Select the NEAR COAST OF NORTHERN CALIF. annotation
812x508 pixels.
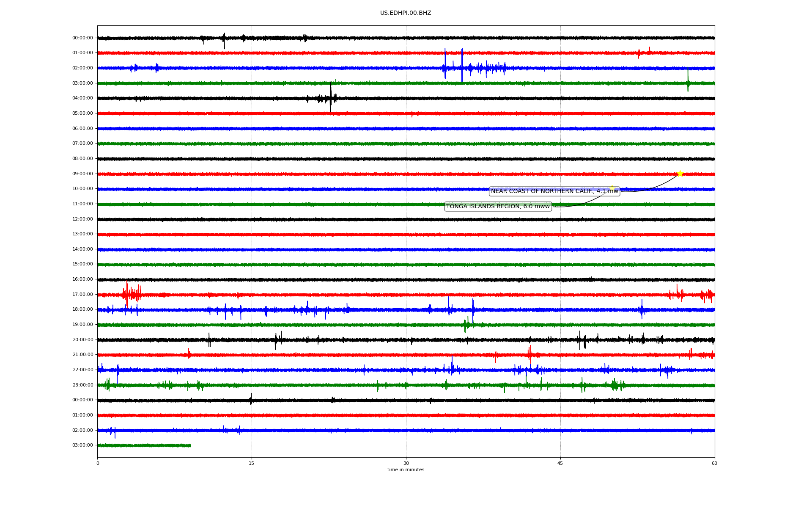point(554,191)
